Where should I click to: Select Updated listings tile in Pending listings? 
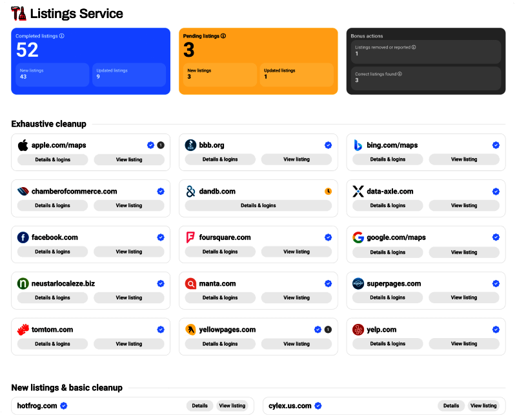pos(297,74)
